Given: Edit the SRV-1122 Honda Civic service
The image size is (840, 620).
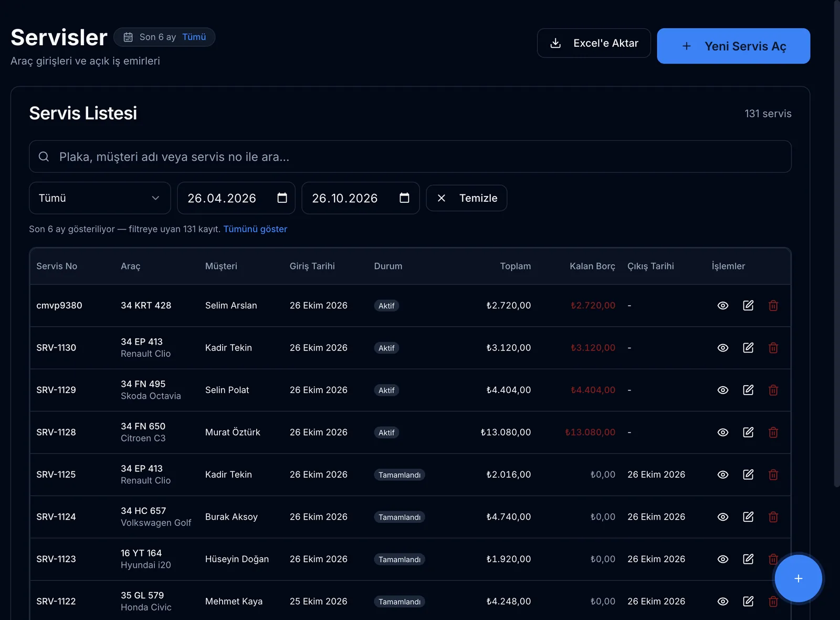Looking at the screenshot, I should [748, 602].
